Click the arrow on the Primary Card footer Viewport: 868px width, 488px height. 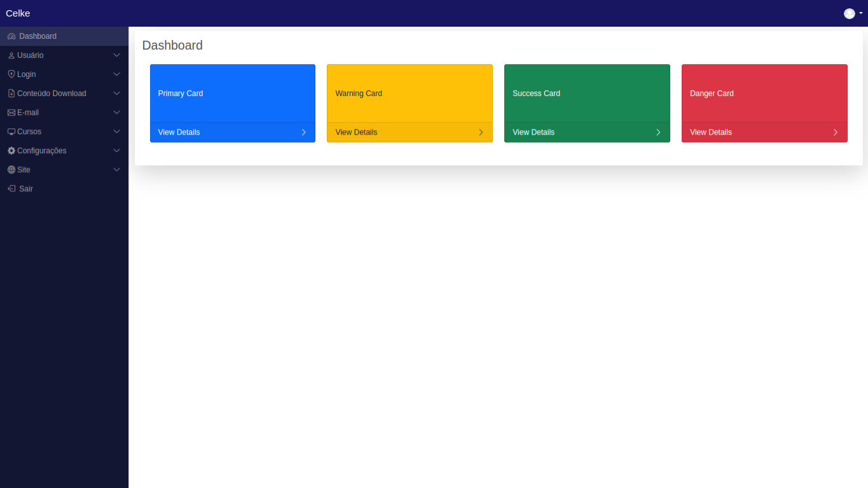coord(304,132)
